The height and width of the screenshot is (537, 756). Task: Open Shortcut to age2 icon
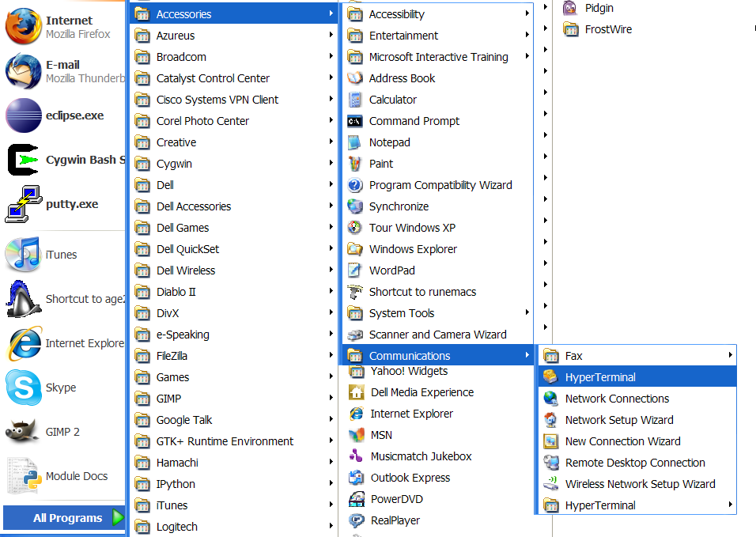tap(24, 298)
